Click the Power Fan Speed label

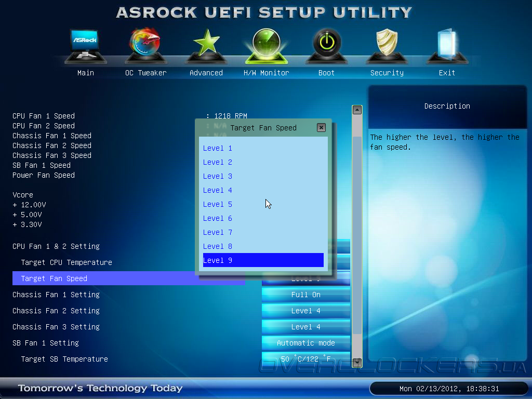44,175
